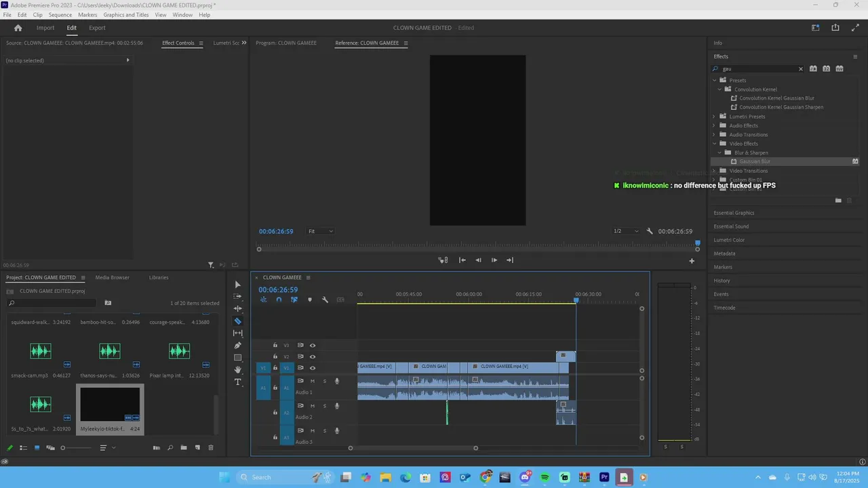868x488 pixels.
Task: Show more panel tabs chevron in Source panel
Action: coord(244,43)
